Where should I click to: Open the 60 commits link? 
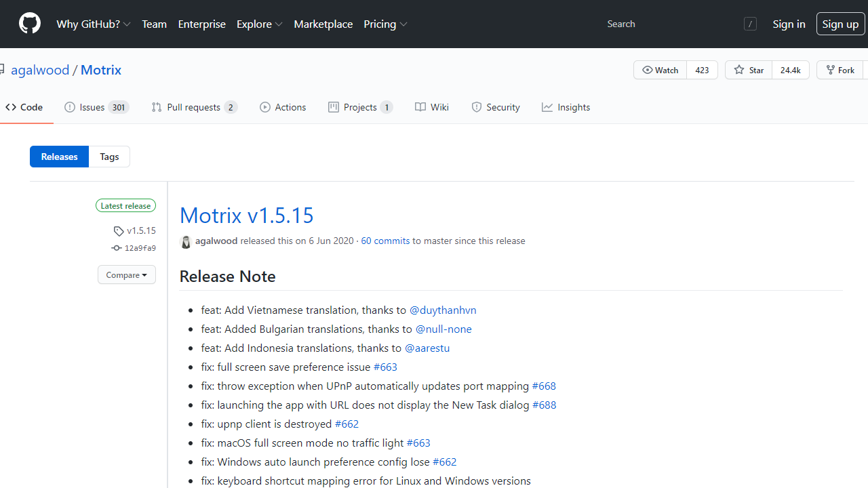coord(385,241)
